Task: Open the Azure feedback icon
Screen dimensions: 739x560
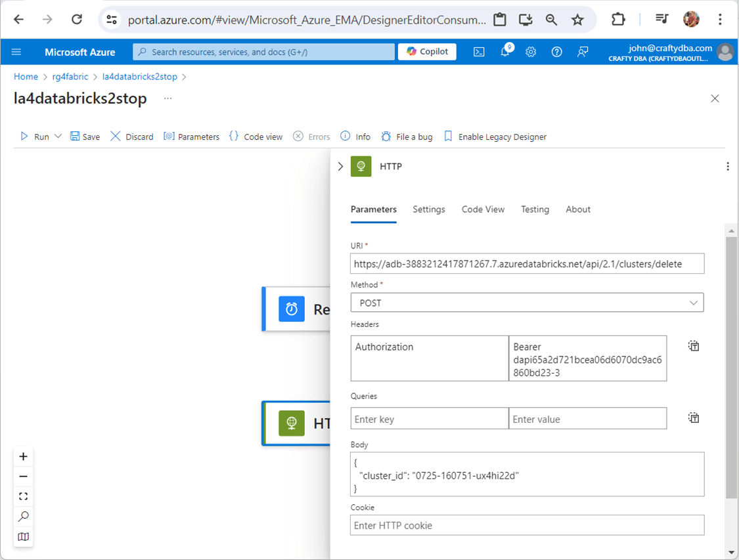Action: pyautogui.click(x=583, y=52)
